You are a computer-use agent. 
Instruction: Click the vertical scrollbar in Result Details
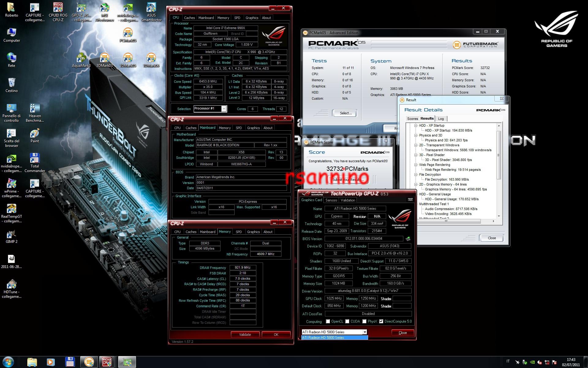(x=499, y=155)
